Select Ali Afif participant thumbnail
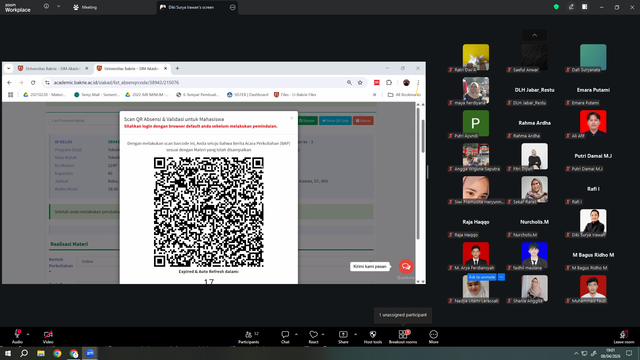Image resolution: width=640 pixels, height=360 pixels. coord(593,124)
